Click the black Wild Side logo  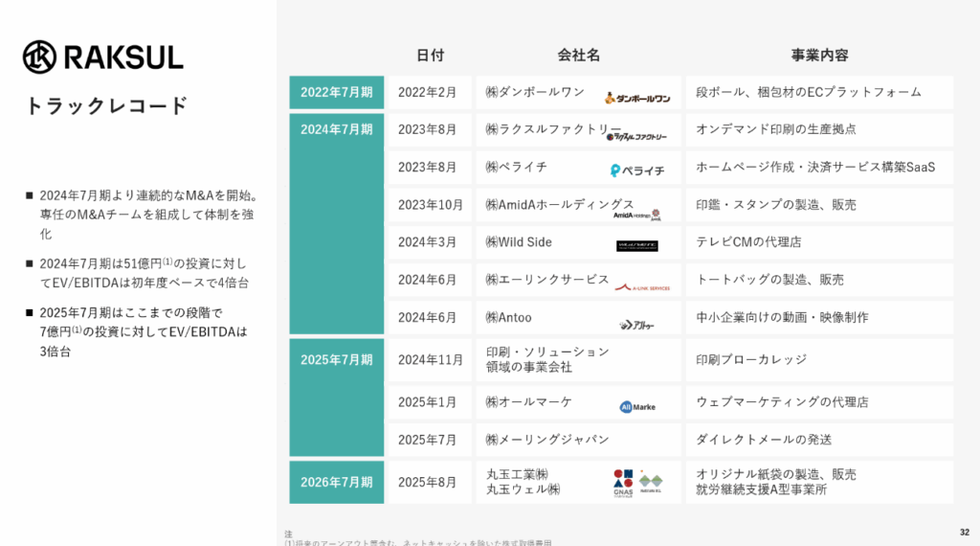(636, 246)
